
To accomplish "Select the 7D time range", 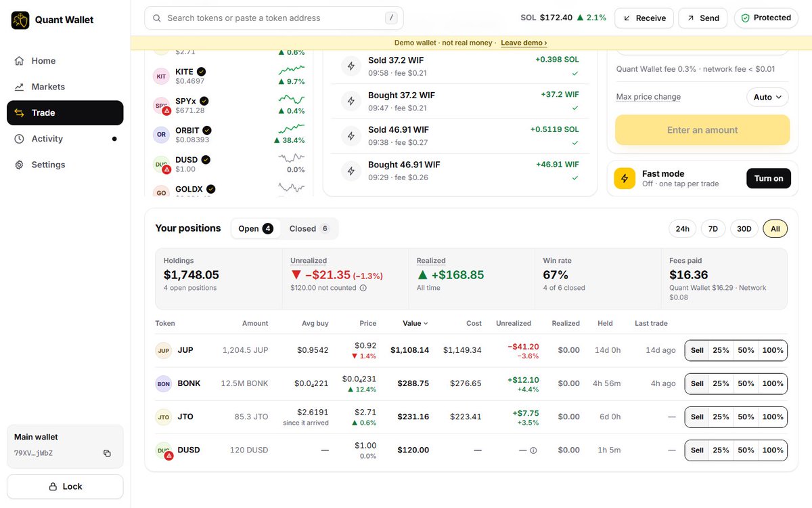I will point(713,229).
